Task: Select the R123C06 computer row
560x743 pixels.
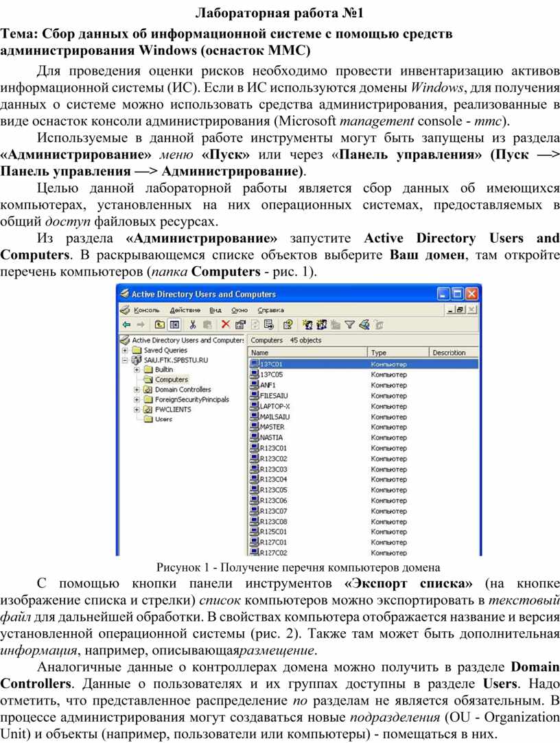Action: [x=363, y=500]
